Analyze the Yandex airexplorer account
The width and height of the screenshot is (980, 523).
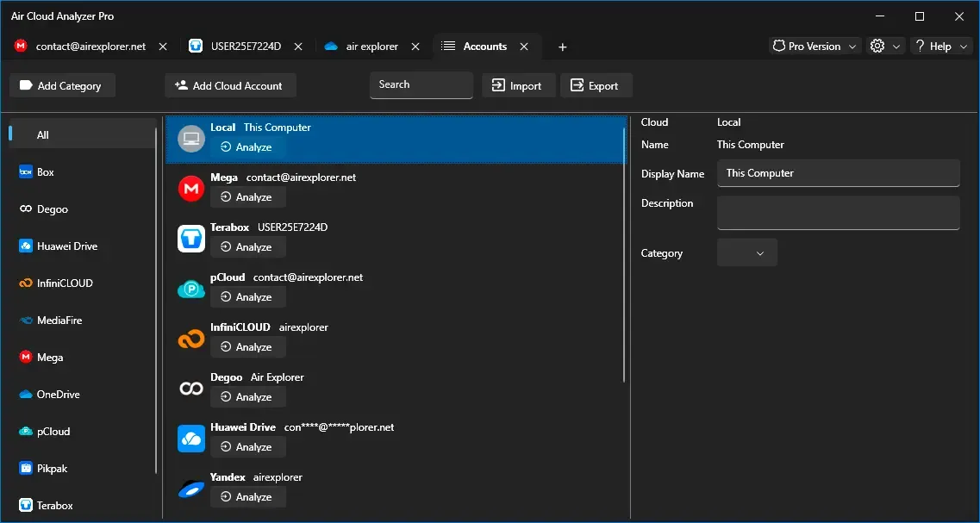coord(248,497)
